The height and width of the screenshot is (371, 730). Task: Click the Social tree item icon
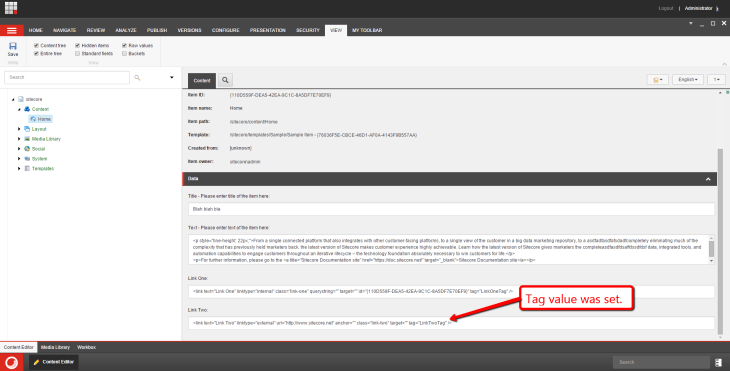[x=27, y=148]
